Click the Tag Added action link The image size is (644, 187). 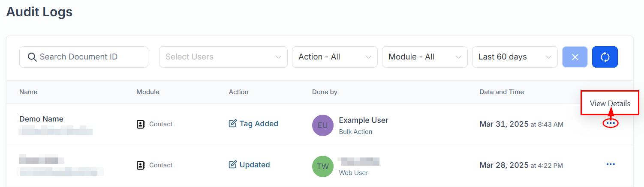pyautogui.click(x=259, y=124)
